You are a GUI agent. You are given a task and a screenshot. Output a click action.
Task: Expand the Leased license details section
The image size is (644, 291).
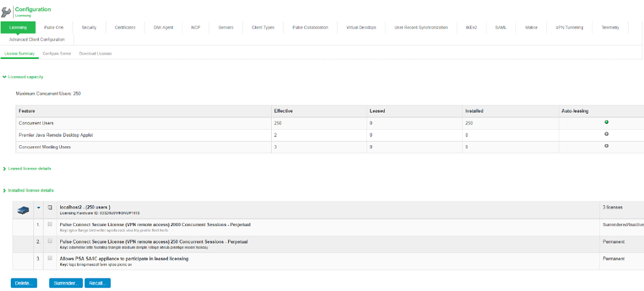(5, 168)
